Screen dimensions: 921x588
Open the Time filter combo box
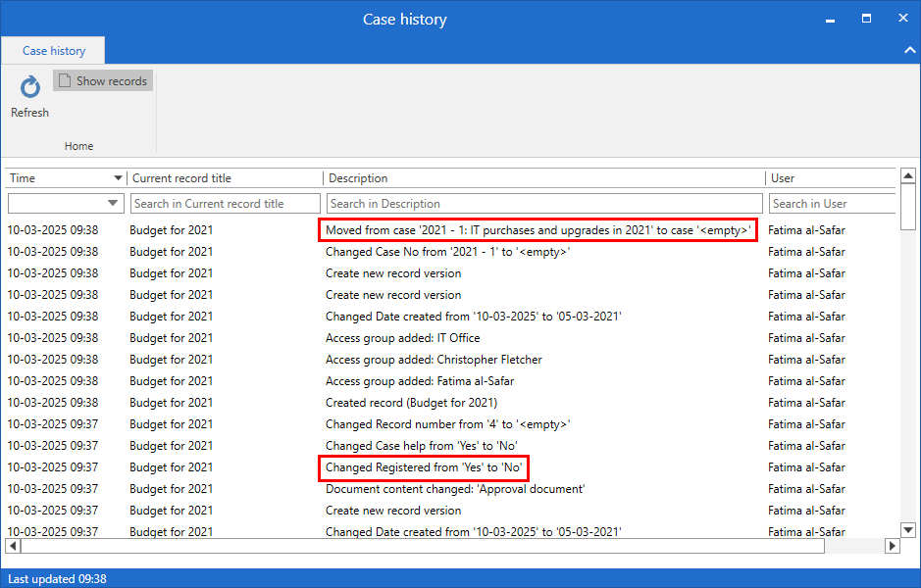point(65,204)
